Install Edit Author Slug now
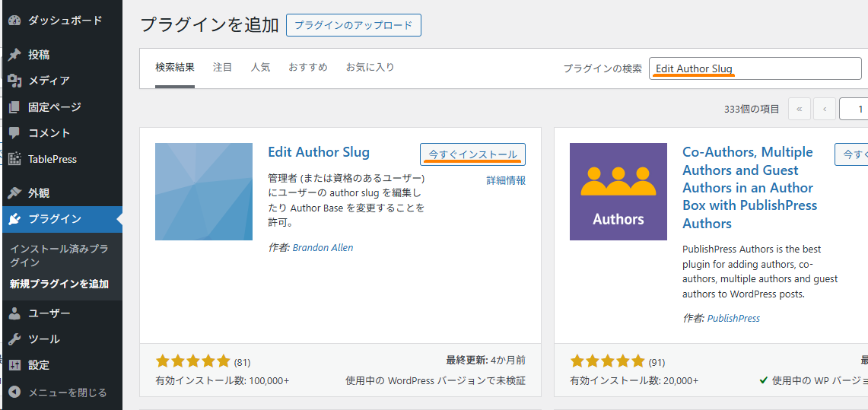 coord(472,154)
